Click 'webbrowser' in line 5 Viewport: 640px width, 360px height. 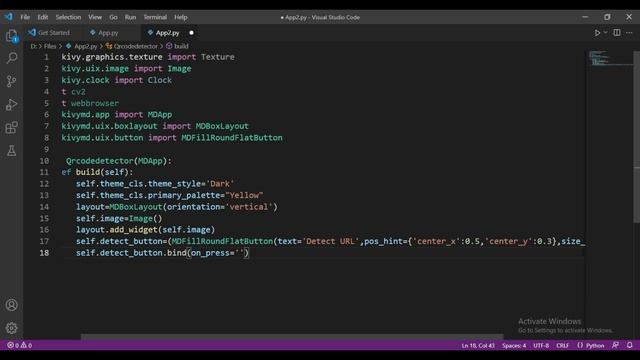(x=95, y=103)
